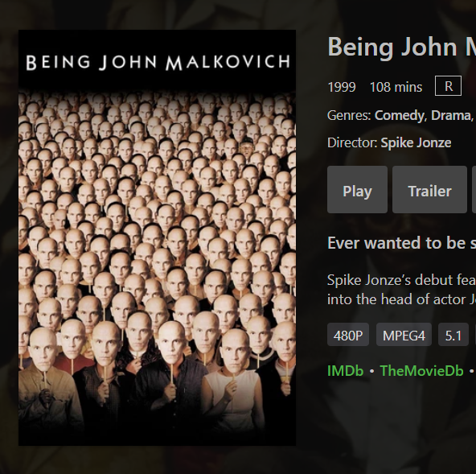Image resolution: width=476 pixels, height=474 pixels.
Task: Click the 5.1 audio channel badge
Action: tap(453, 335)
